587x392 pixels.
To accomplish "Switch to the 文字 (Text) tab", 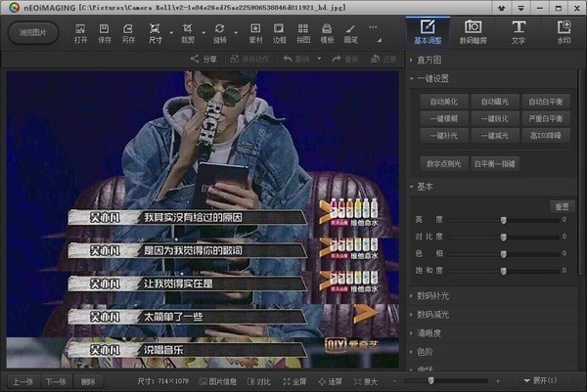I will pyautogui.click(x=518, y=31).
